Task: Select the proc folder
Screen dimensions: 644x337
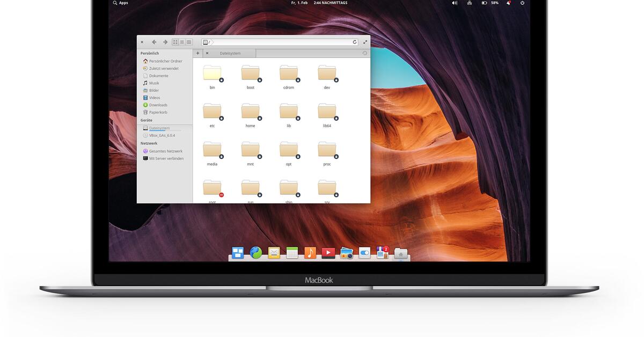Action: pos(327,153)
